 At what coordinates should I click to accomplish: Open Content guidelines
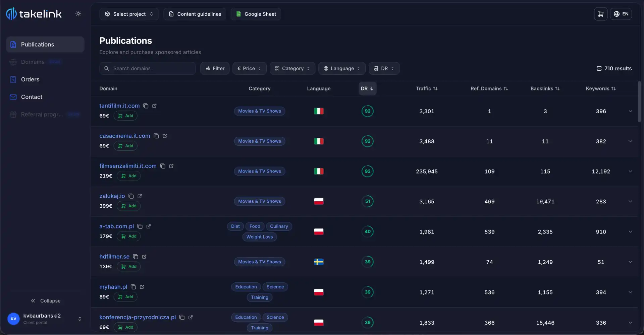195,14
